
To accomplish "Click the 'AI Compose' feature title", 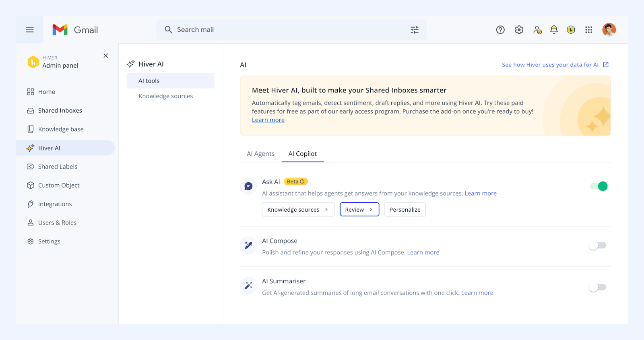I will [280, 241].
